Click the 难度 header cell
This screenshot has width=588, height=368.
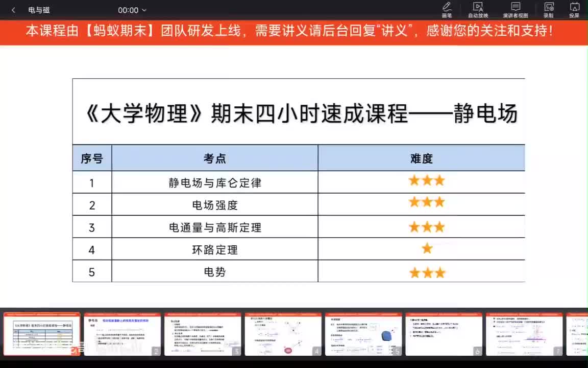coord(422,158)
